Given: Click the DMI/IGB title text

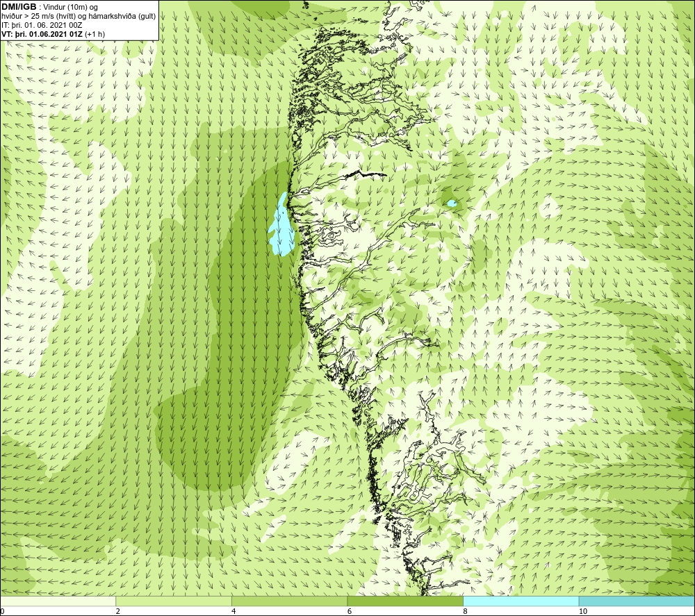Looking at the screenshot, I should coord(19,7).
